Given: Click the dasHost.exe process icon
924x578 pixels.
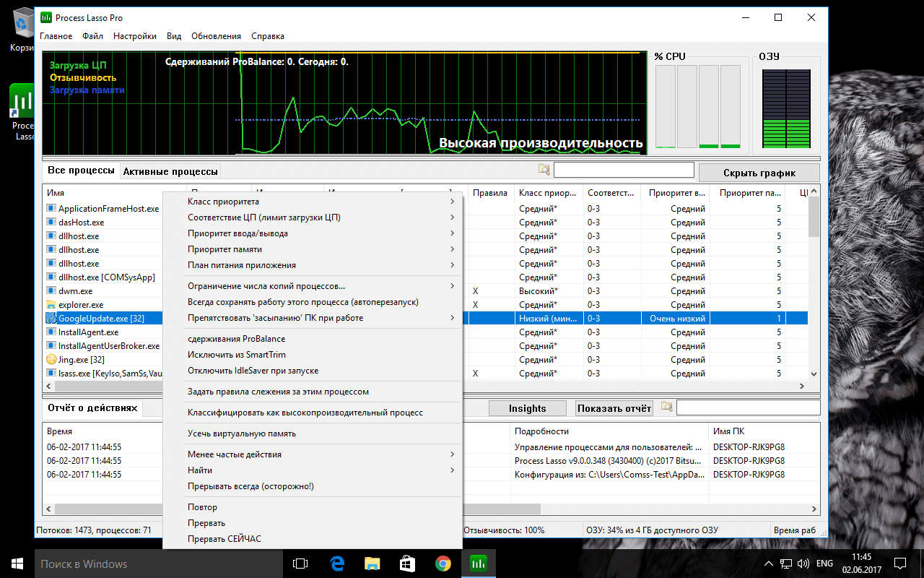Looking at the screenshot, I should pyautogui.click(x=51, y=222).
